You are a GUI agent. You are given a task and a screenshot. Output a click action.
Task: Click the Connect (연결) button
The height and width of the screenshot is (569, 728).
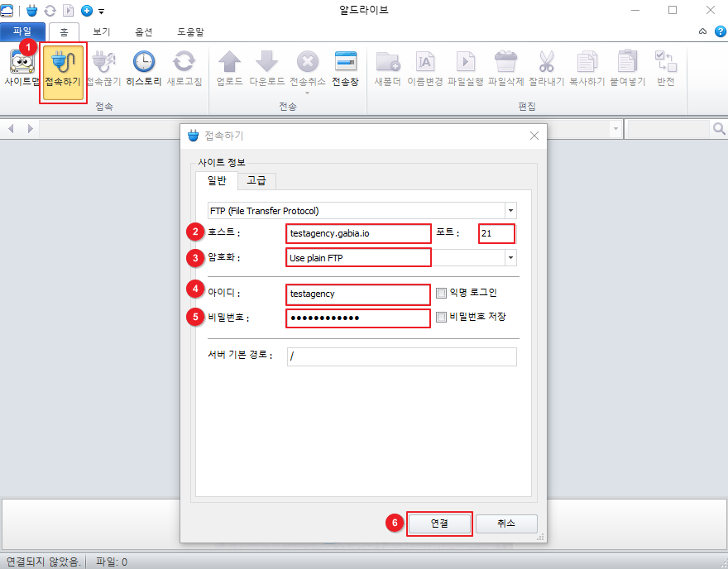(439, 524)
